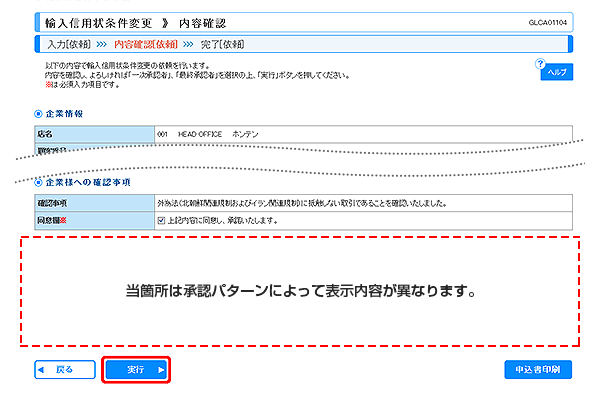
Task: Select the 内容確認[依頼] step
Action: [146, 44]
